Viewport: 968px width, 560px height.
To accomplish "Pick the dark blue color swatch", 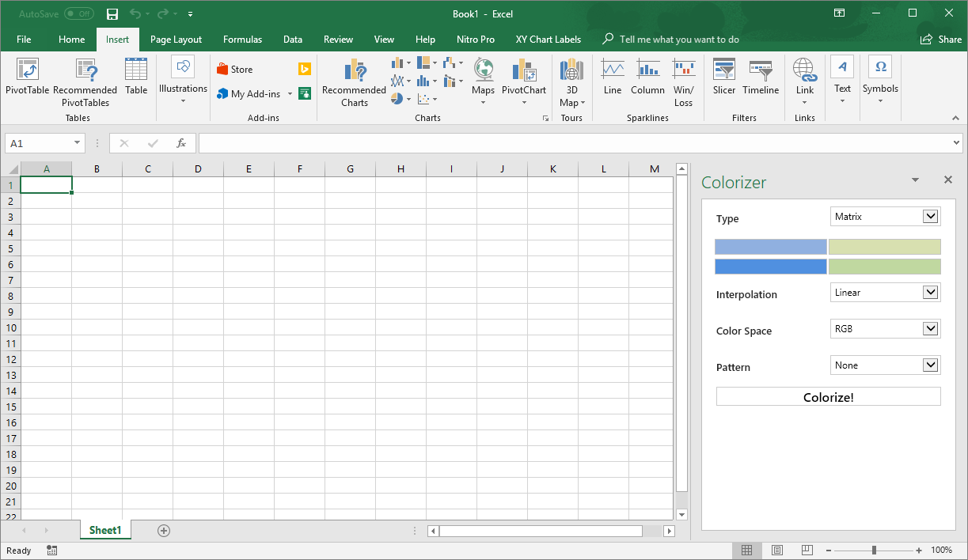I will tap(770, 267).
